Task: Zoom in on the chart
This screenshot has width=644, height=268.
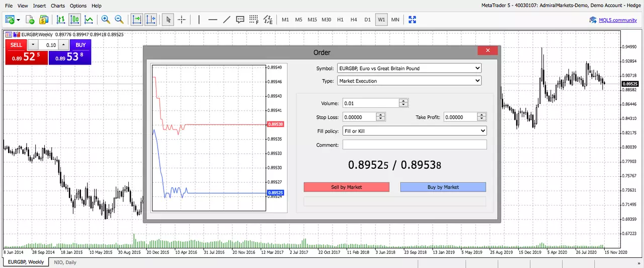Action: (x=106, y=20)
